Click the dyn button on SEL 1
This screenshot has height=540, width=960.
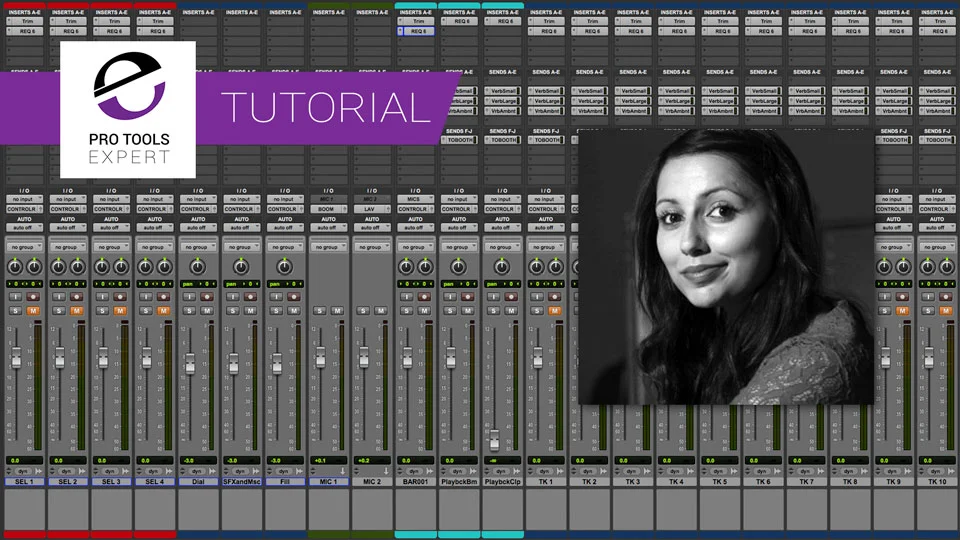(23, 471)
